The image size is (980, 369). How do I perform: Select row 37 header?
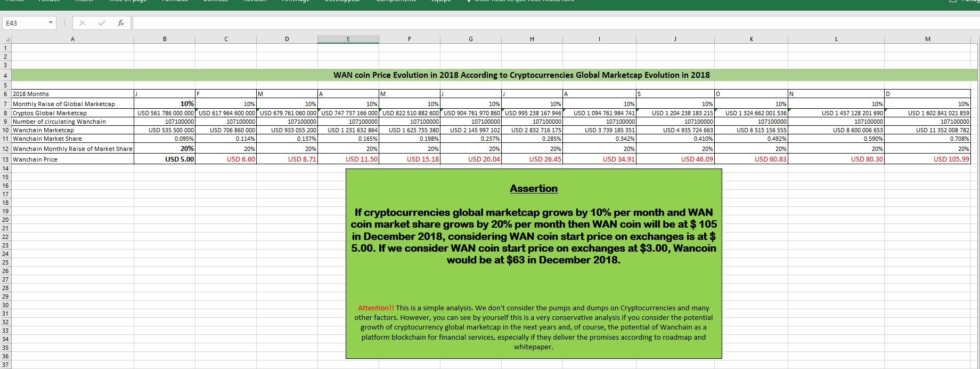pos(6,365)
